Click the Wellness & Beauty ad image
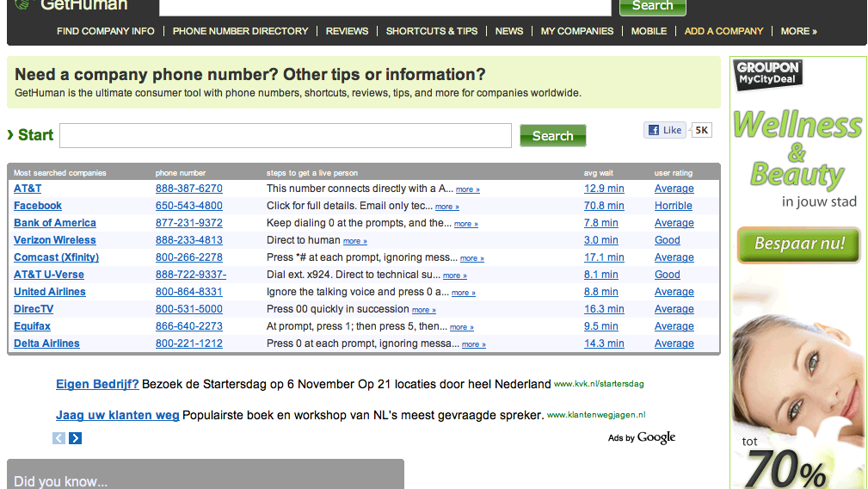The image size is (868, 489). click(x=797, y=272)
